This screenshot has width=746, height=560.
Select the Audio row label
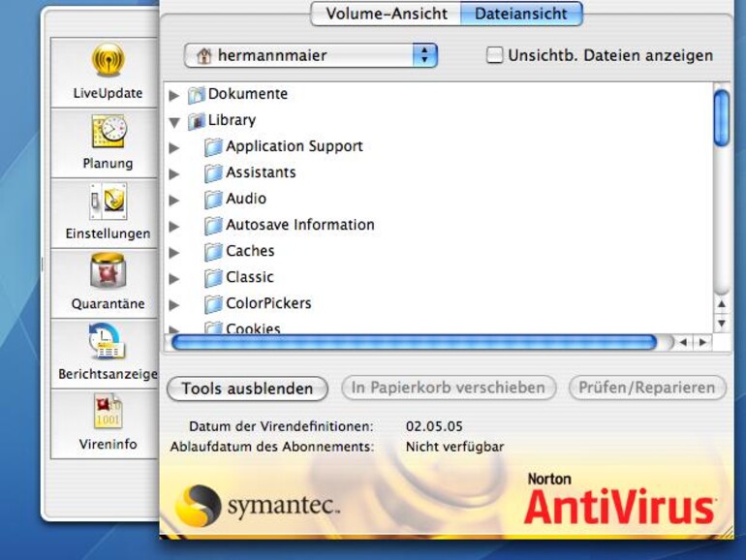click(x=246, y=199)
